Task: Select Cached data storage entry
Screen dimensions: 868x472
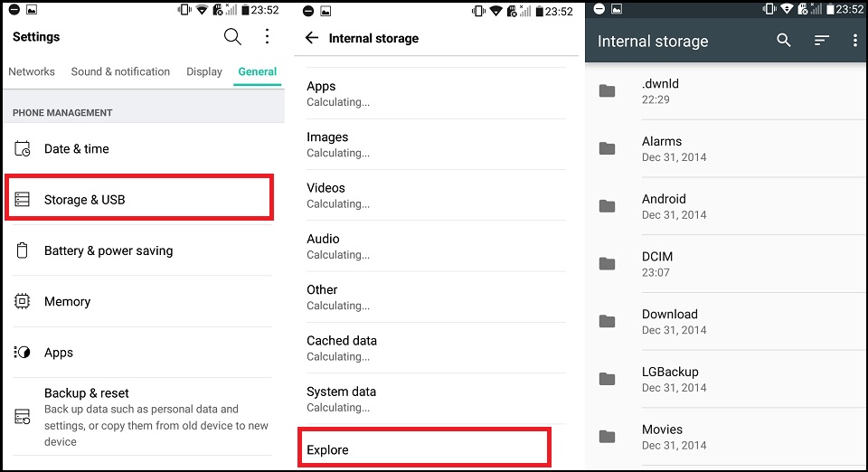Action: coord(342,347)
